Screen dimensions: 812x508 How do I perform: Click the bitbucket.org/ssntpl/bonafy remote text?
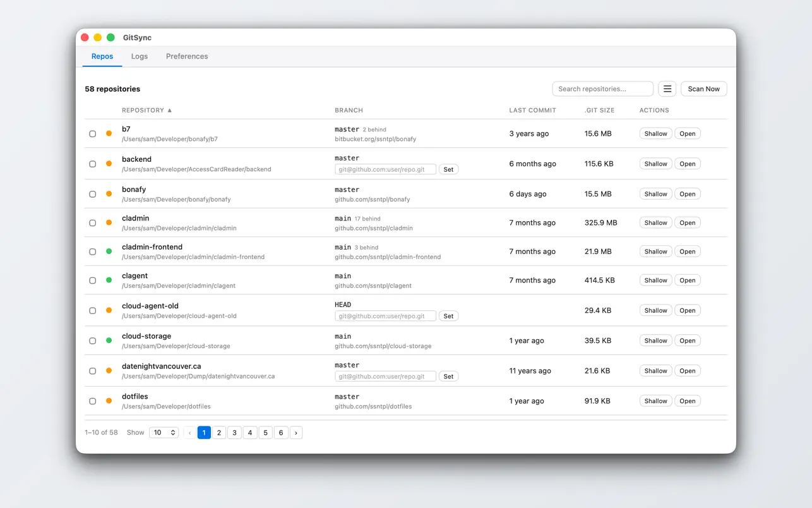point(375,139)
